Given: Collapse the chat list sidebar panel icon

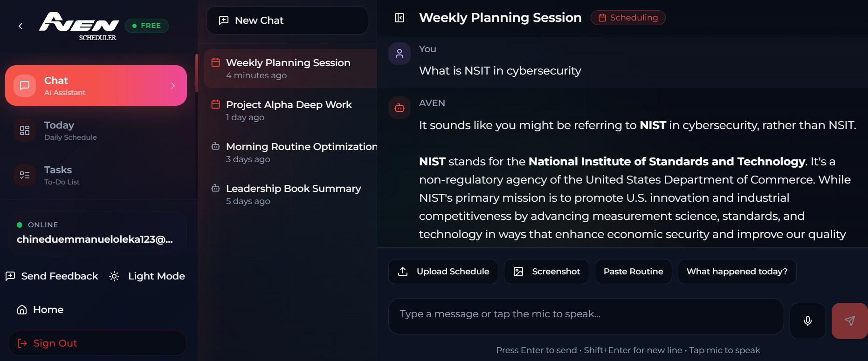Looking at the screenshot, I should 400,18.
